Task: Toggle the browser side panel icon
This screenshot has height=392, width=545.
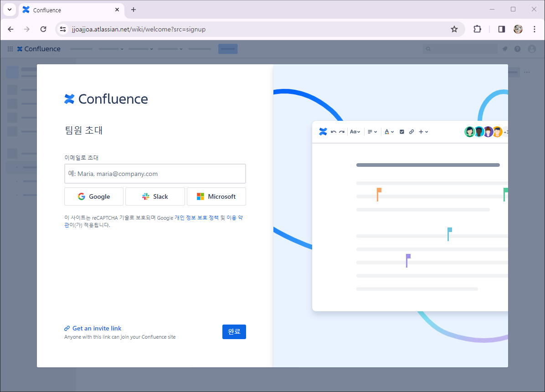Action: tap(501, 29)
